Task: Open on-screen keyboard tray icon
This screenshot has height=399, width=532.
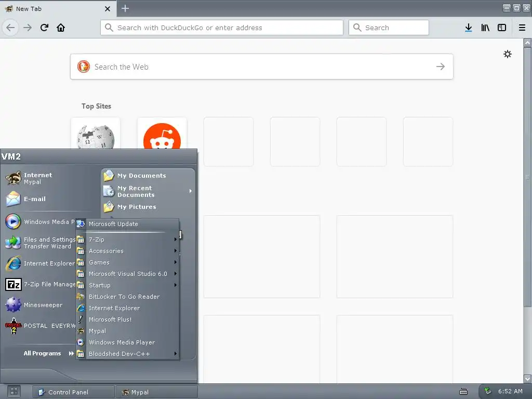Action: click(463, 392)
